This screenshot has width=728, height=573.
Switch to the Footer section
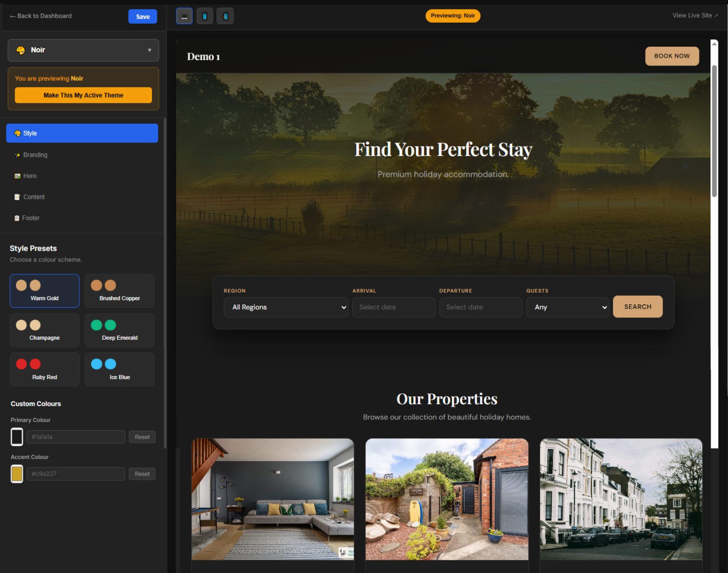pyautogui.click(x=31, y=217)
